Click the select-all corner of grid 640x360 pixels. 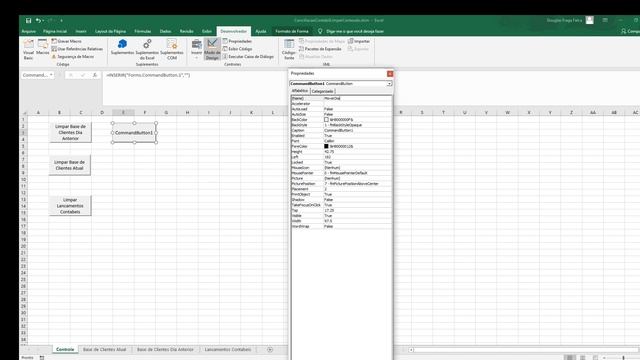tap(24, 113)
